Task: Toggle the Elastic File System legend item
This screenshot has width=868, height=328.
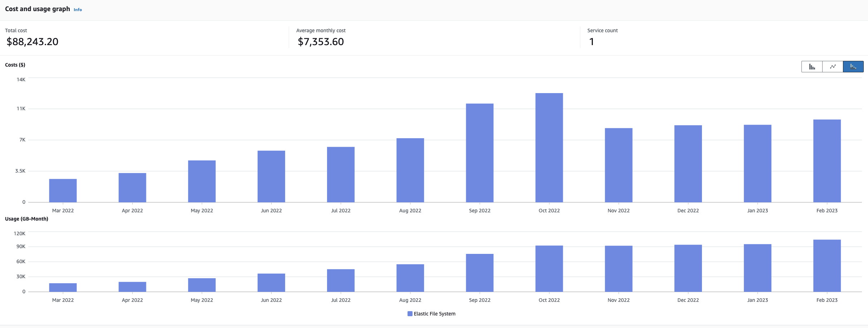Action: (431, 313)
